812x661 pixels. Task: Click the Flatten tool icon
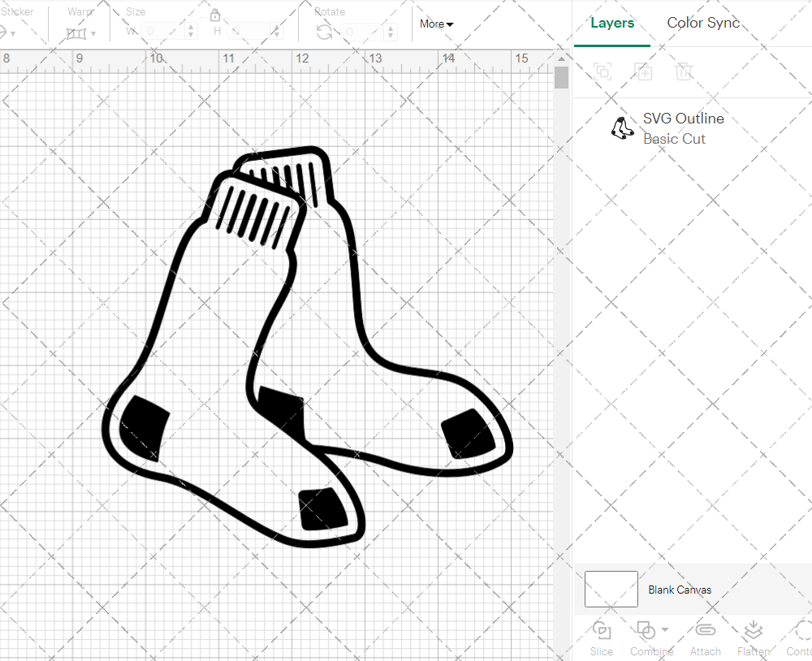pos(754,631)
